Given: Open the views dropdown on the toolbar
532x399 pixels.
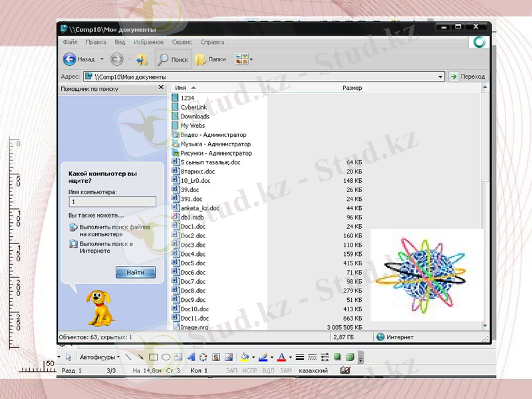Looking at the screenshot, I should click(x=251, y=60).
